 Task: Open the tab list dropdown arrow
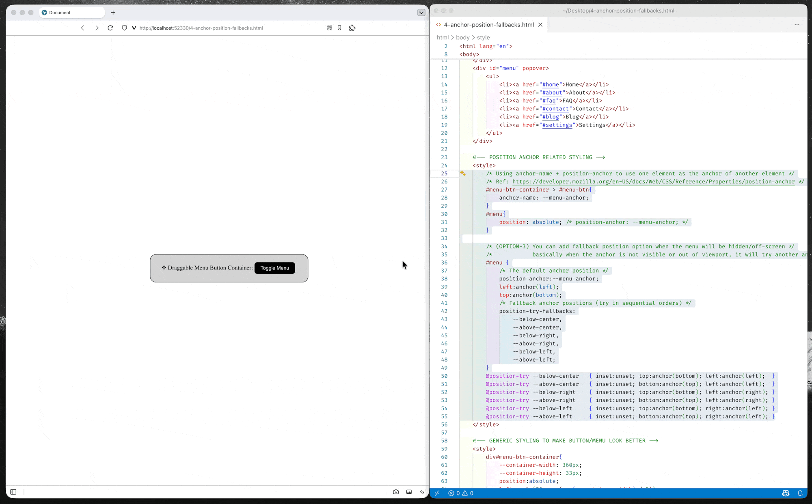tap(421, 13)
